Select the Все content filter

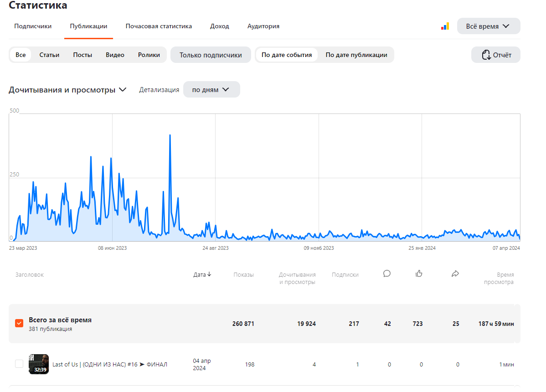click(x=21, y=55)
